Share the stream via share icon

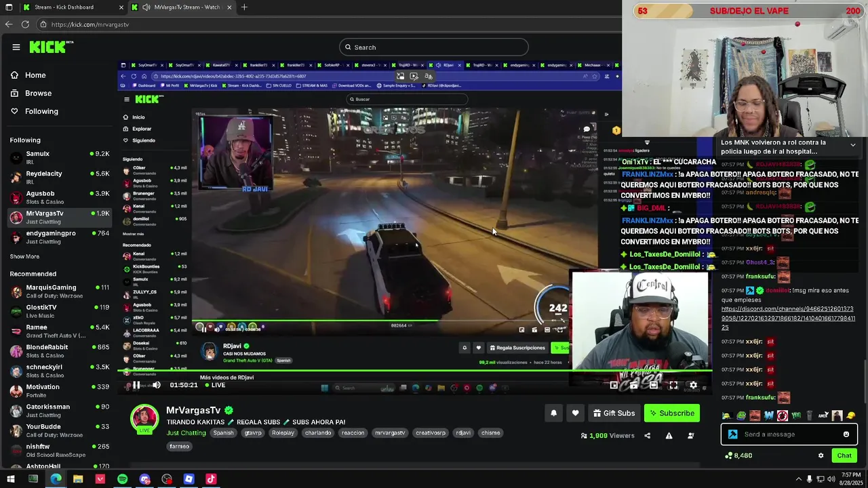647,436
